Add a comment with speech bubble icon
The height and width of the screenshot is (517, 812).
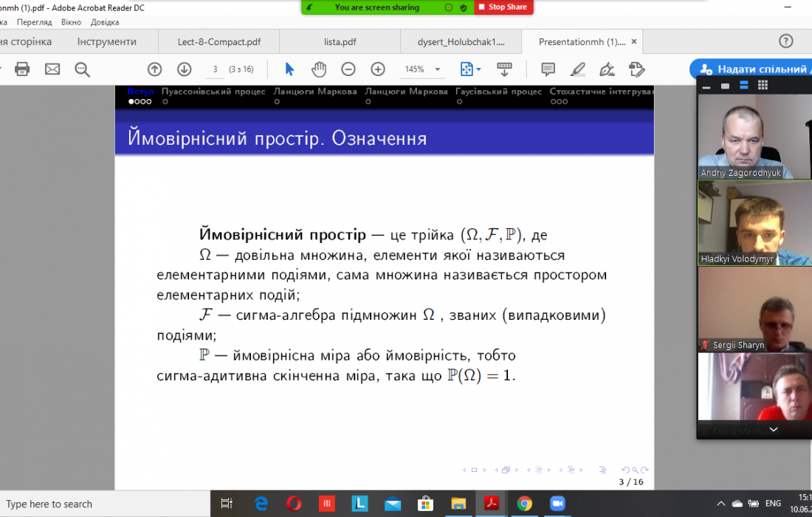pos(548,69)
